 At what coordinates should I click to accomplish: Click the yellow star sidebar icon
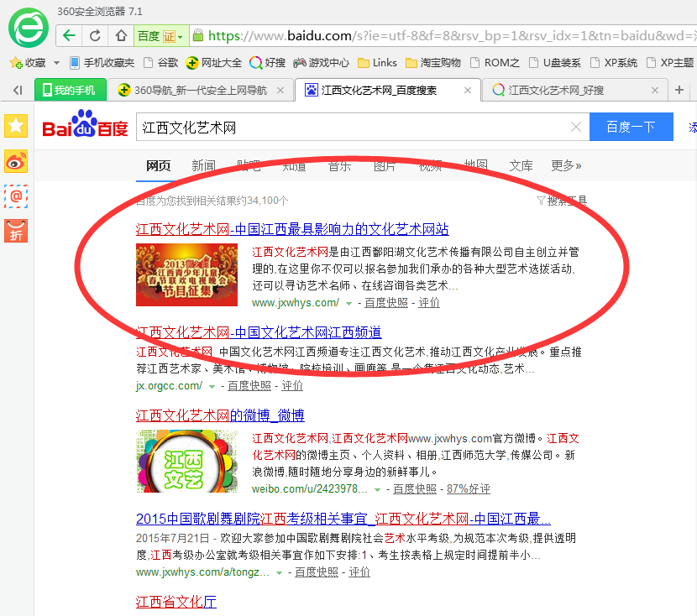(x=16, y=126)
